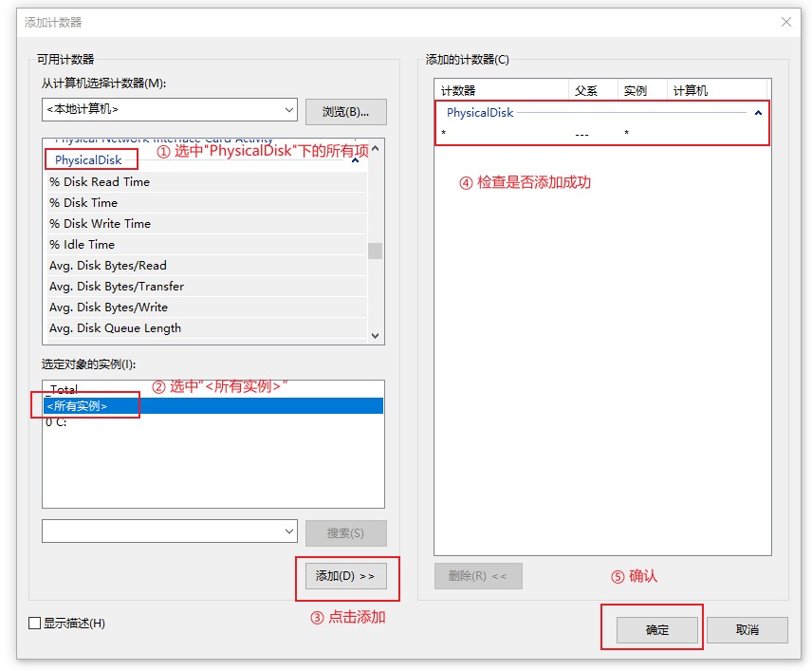Viewport: 812px width, 671px height.
Task: Open the <本地计算机> computer dropdown
Action: click(170, 110)
